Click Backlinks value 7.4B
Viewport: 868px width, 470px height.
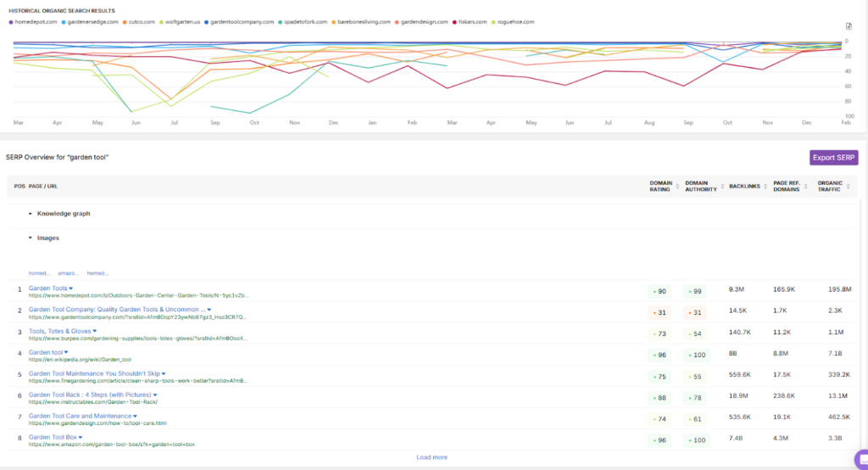[x=735, y=438]
